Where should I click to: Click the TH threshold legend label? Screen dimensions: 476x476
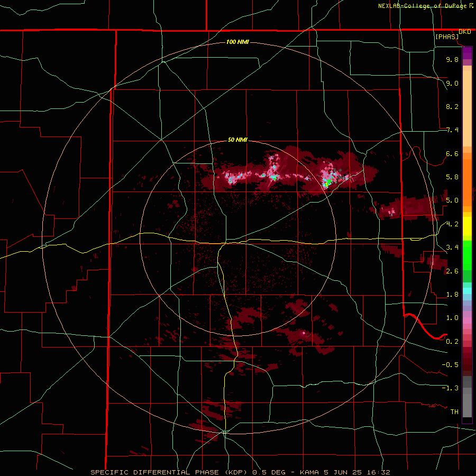(454, 411)
